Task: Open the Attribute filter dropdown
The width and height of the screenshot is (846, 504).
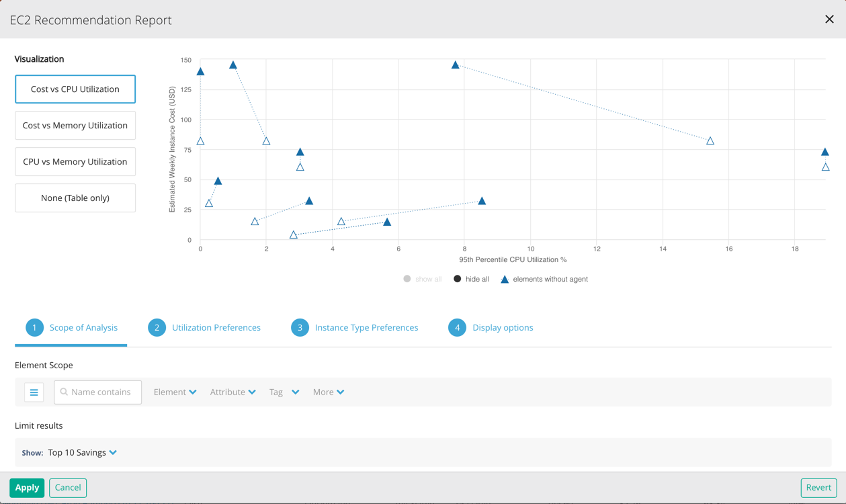Action: [x=232, y=392]
